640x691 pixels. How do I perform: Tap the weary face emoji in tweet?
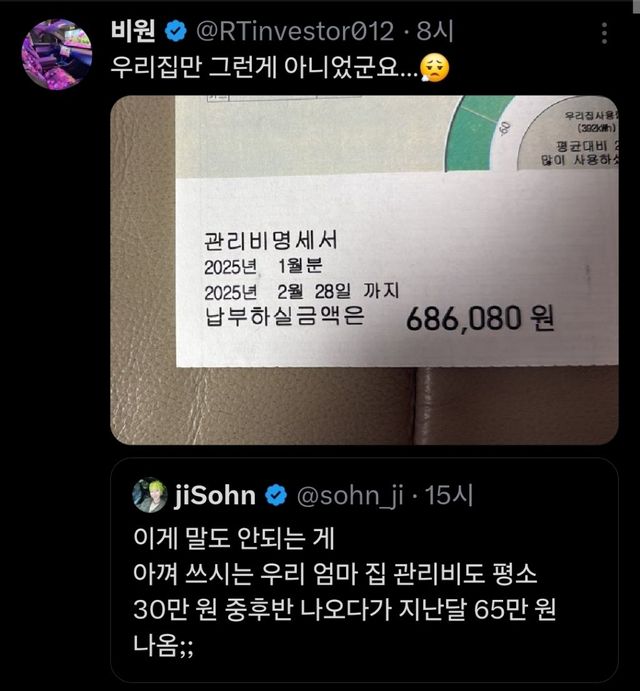tap(434, 68)
